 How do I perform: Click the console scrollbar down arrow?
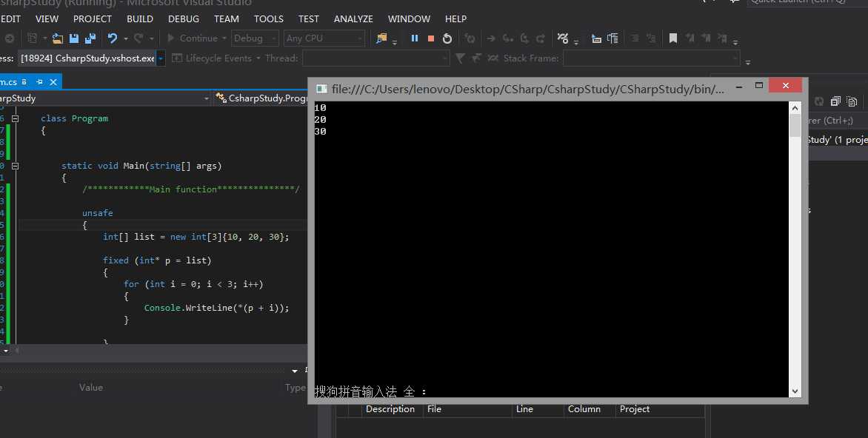(795, 391)
